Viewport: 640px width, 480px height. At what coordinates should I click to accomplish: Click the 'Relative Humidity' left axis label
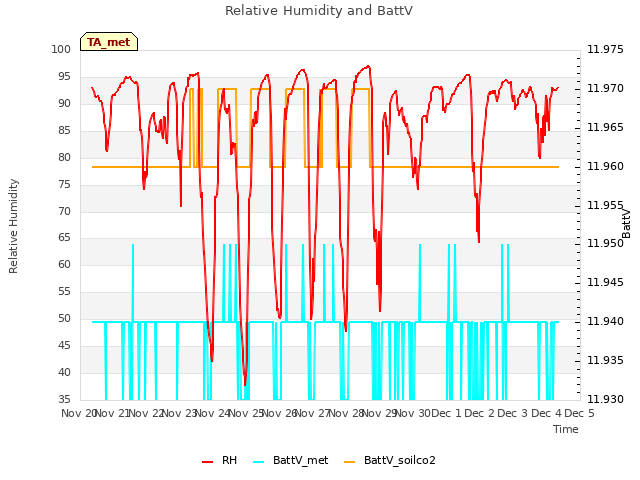tap(13, 226)
